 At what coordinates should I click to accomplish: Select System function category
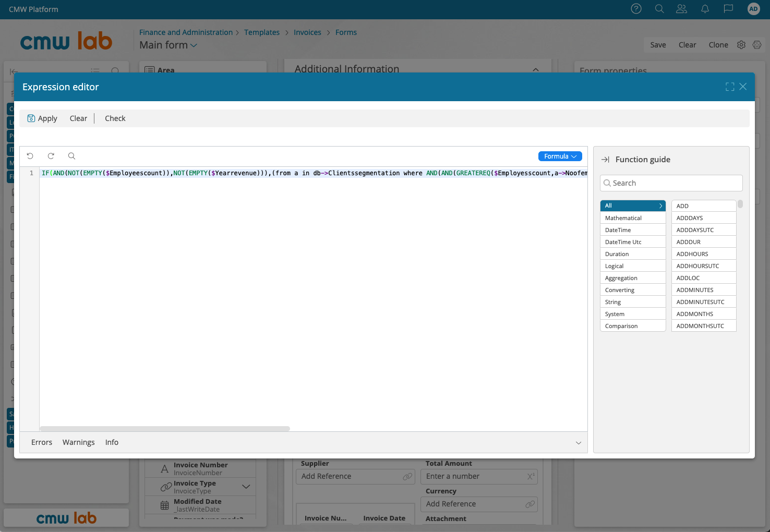(x=633, y=314)
